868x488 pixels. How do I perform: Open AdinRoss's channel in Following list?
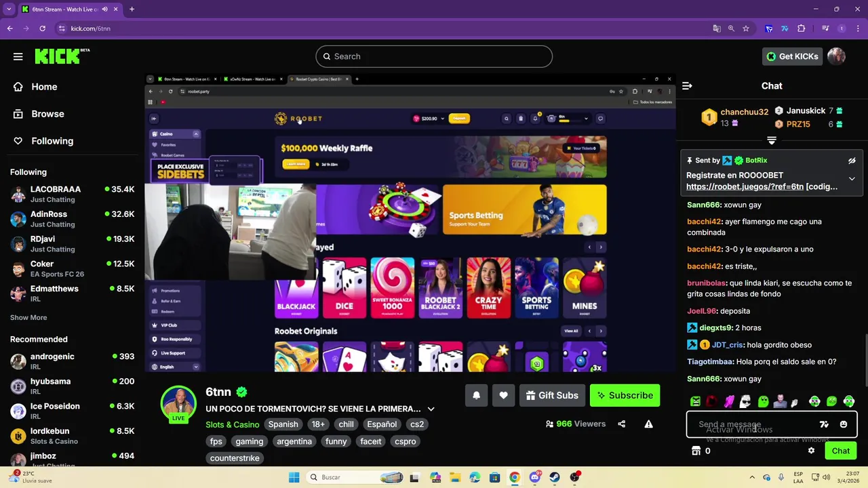[x=73, y=219]
